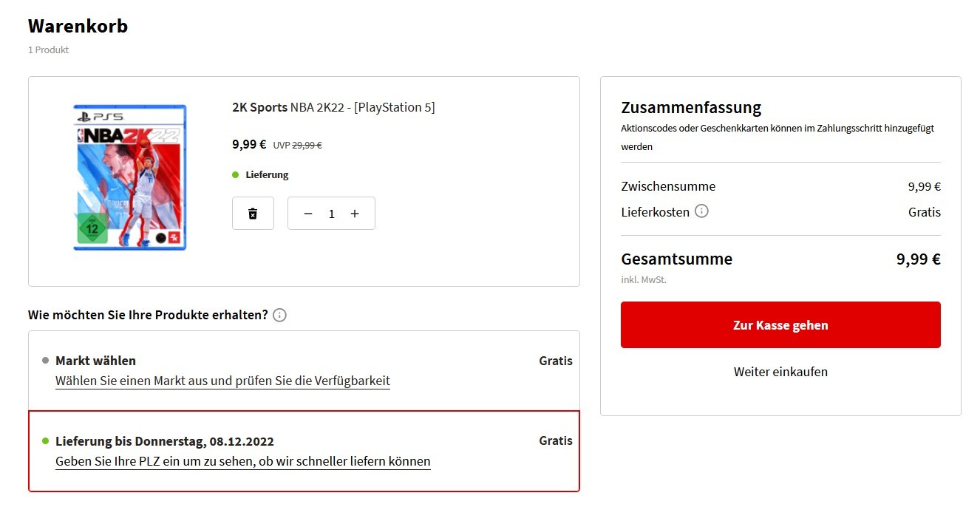Open the 2K Sports NBA 2K22 product title

[x=333, y=107]
